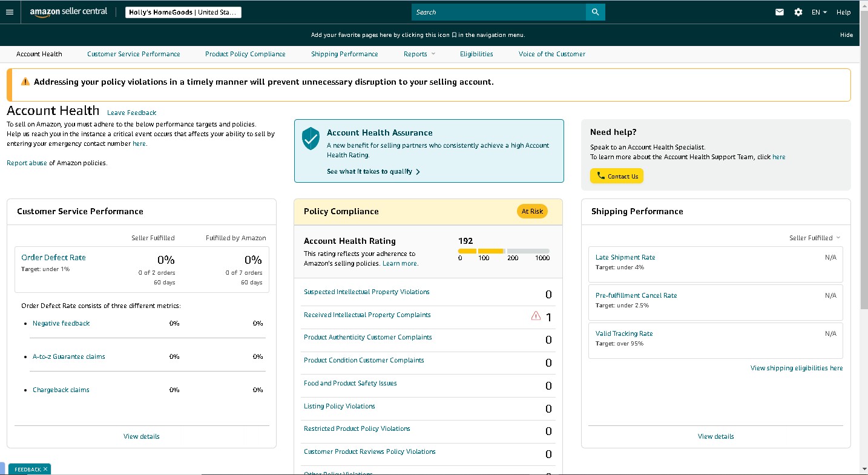The width and height of the screenshot is (868, 475).
Task: Click the Help link in the header
Action: pos(843,12)
